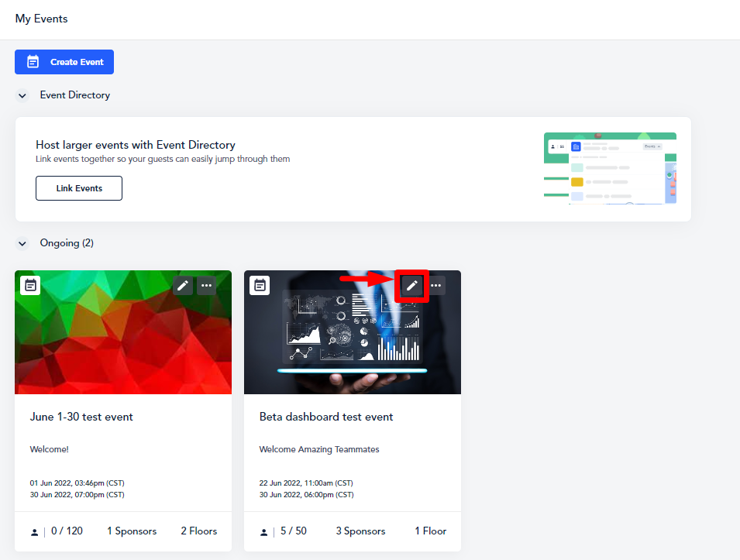The width and height of the screenshot is (740, 560).
Task: Open more options for Beta dashboard test event
Action: pos(436,286)
